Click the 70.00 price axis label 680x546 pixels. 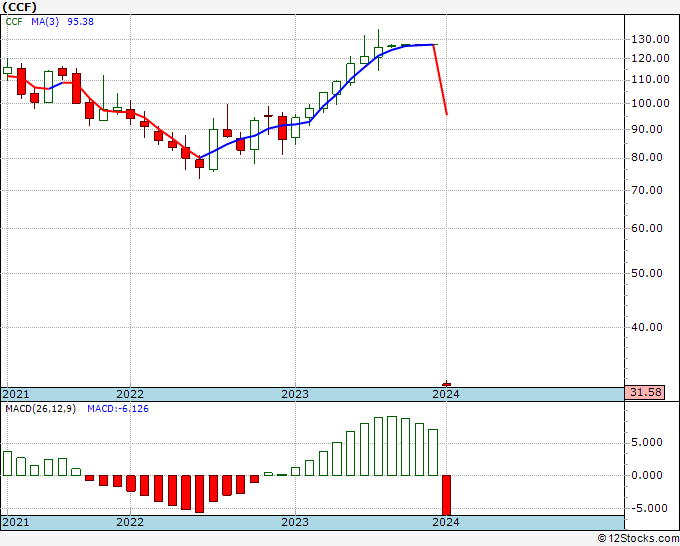click(646, 190)
